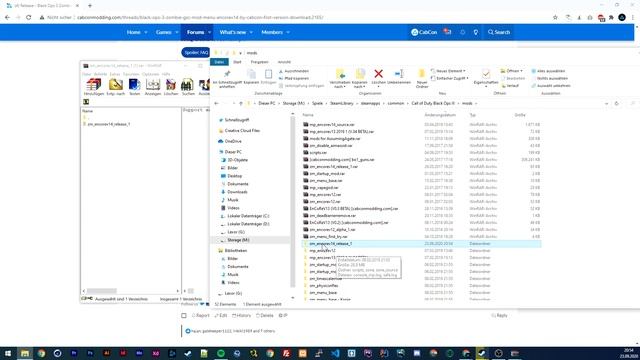Select zm_encorev14_release_1 folder row
Image resolution: width=640 pixels, height=360 pixels.
pos(422,244)
